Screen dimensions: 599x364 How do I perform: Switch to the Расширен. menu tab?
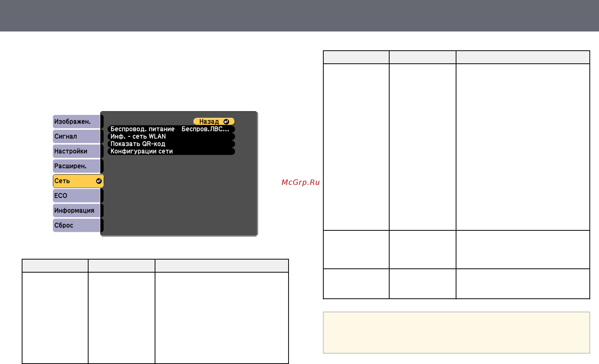[x=77, y=166]
